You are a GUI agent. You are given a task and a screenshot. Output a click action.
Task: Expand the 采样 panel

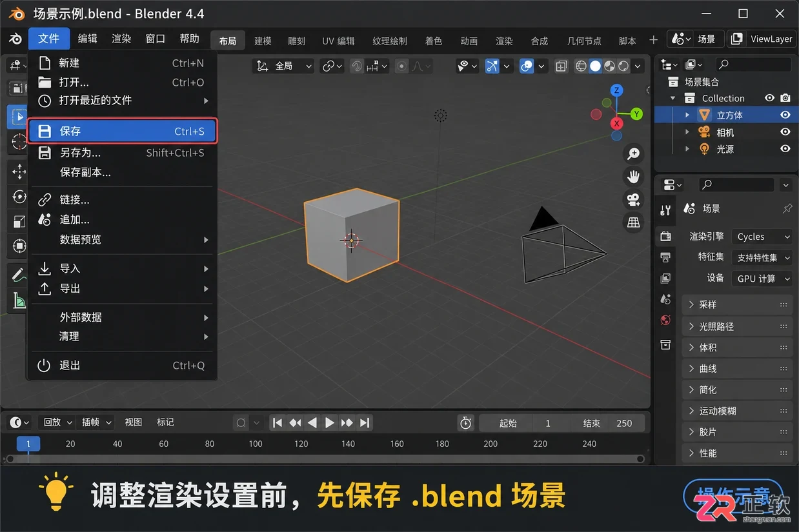[x=737, y=305]
